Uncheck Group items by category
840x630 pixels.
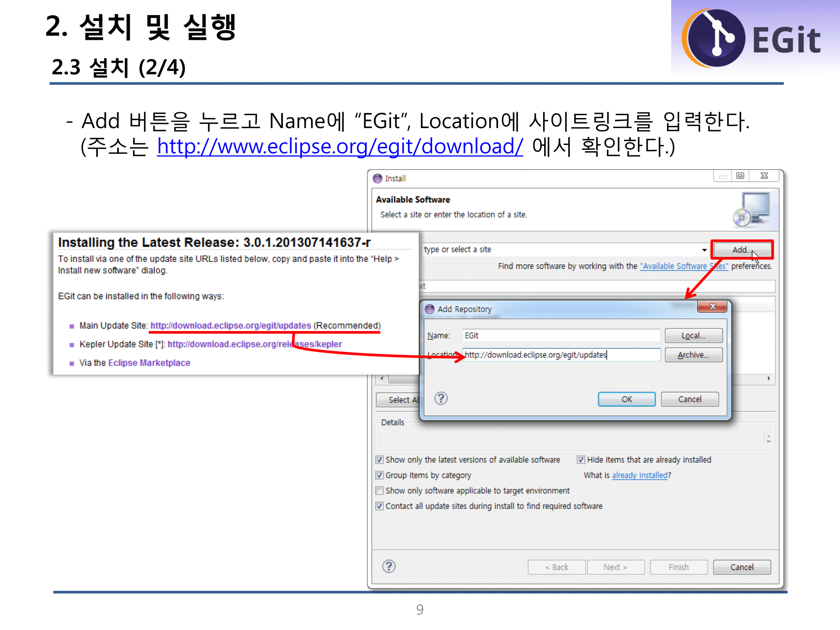click(380, 475)
